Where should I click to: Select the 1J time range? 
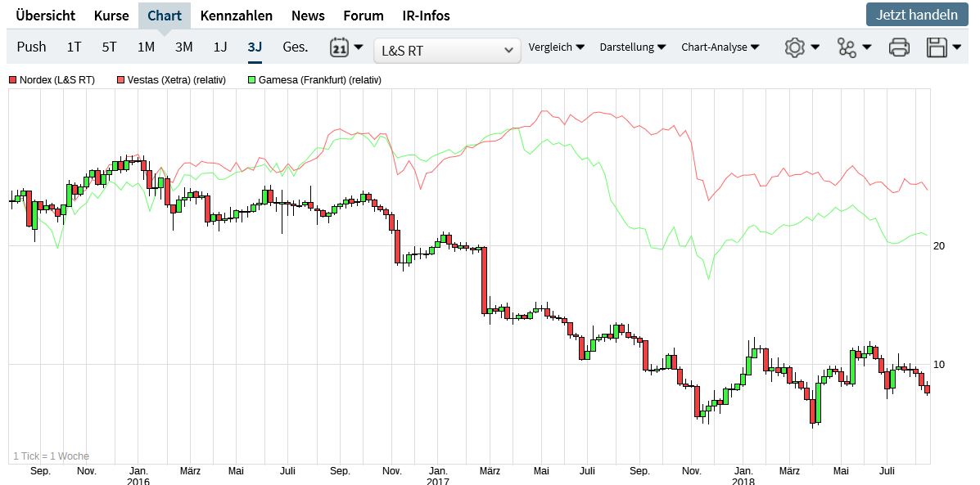click(220, 47)
